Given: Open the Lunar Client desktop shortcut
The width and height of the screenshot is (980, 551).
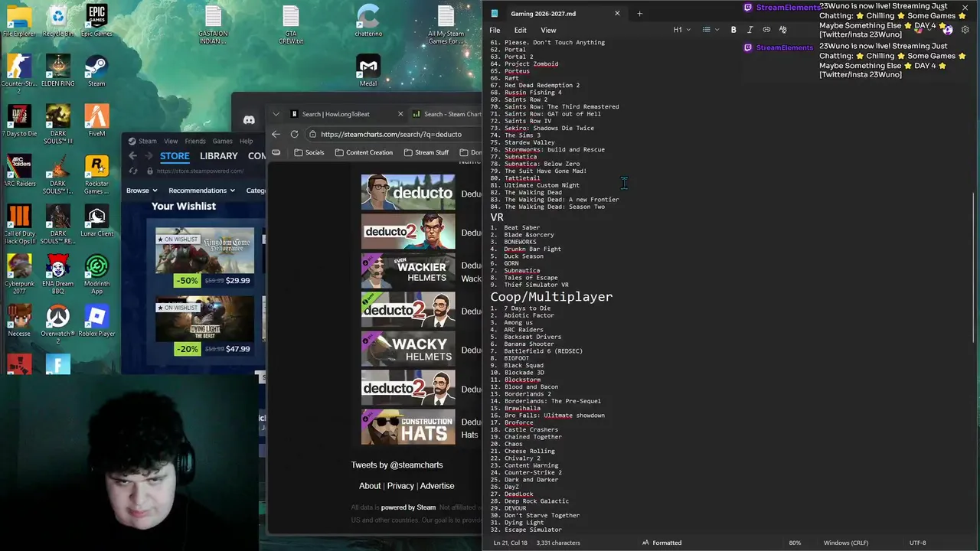Looking at the screenshot, I should point(96,220).
